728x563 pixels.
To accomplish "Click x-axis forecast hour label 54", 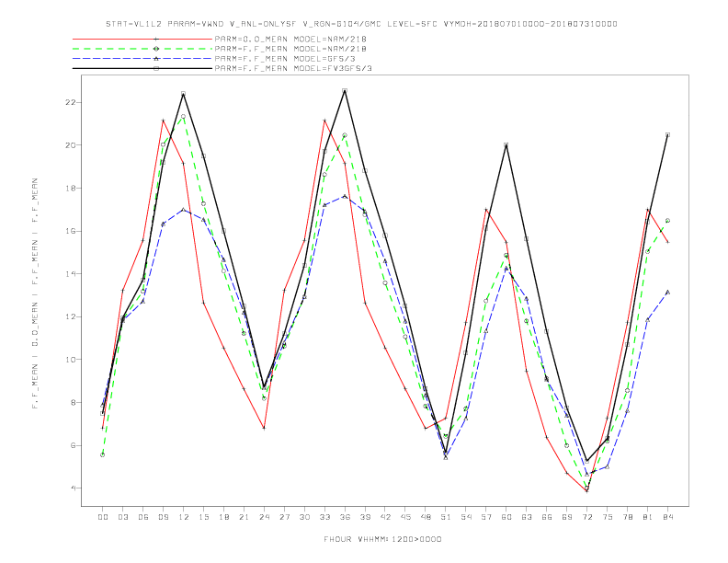I will (x=466, y=517).
